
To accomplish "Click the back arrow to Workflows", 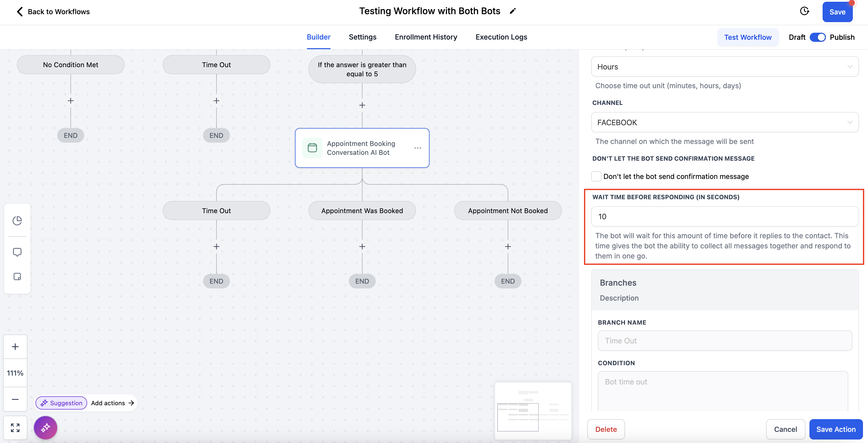I will coord(20,11).
